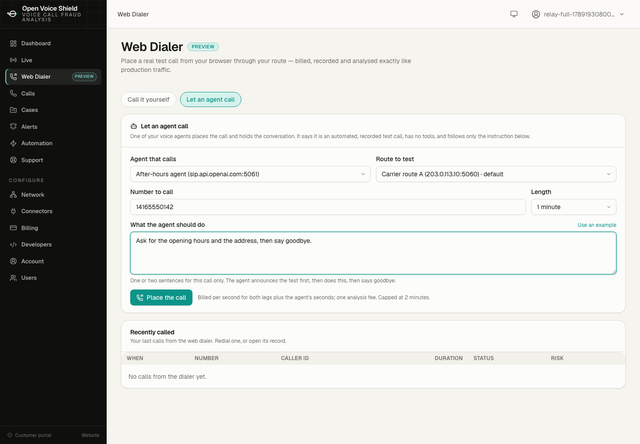
Task: Open the Website link in sidebar footer
Action: click(x=90, y=435)
